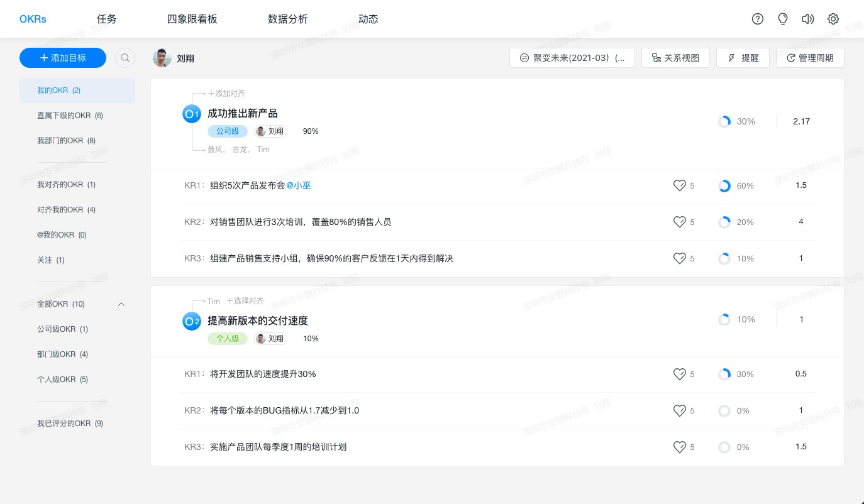The image size is (864, 504).
Task: Click the score 4 for KR2 培训
Action: click(801, 222)
